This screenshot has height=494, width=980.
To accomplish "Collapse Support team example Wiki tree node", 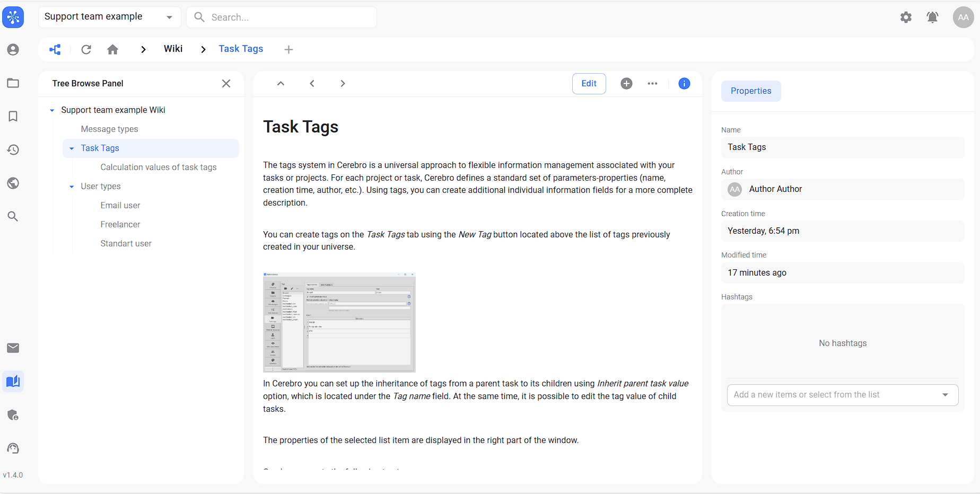I will pyautogui.click(x=52, y=110).
